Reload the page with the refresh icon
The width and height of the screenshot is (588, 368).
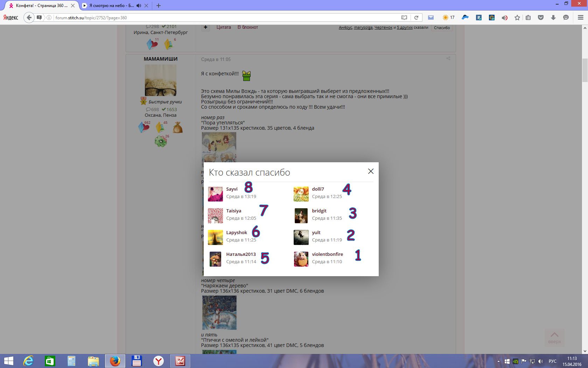pyautogui.click(x=416, y=18)
